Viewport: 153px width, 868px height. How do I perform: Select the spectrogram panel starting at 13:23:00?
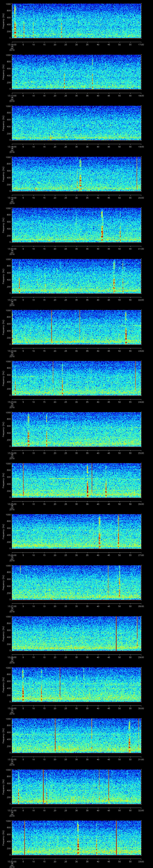tap(76, 378)
